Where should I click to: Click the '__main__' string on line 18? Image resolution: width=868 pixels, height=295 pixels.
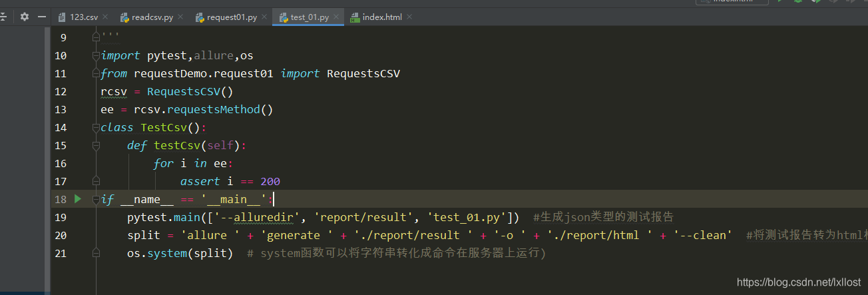(x=234, y=199)
